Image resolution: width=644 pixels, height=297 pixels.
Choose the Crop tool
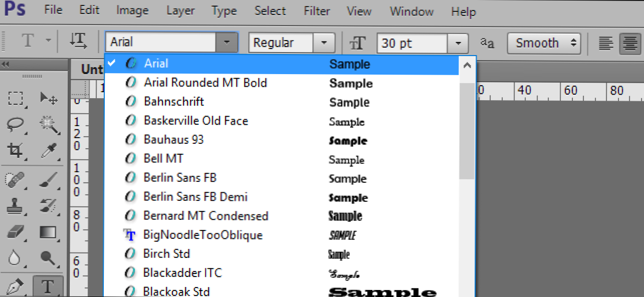[16, 150]
